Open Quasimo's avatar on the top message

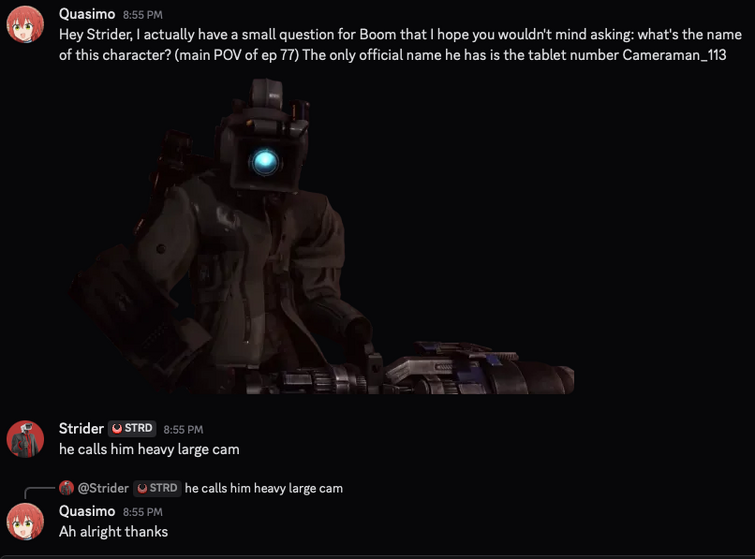tap(25, 25)
